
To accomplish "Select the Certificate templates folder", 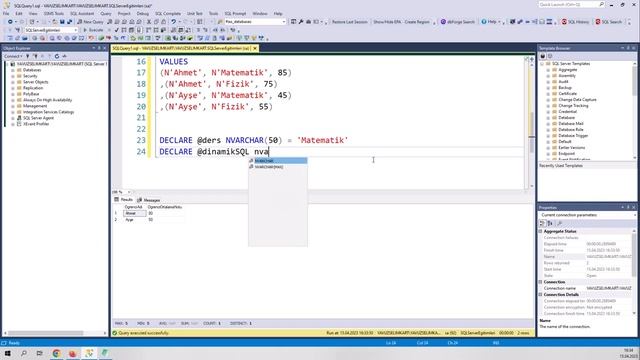I will [567, 94].
